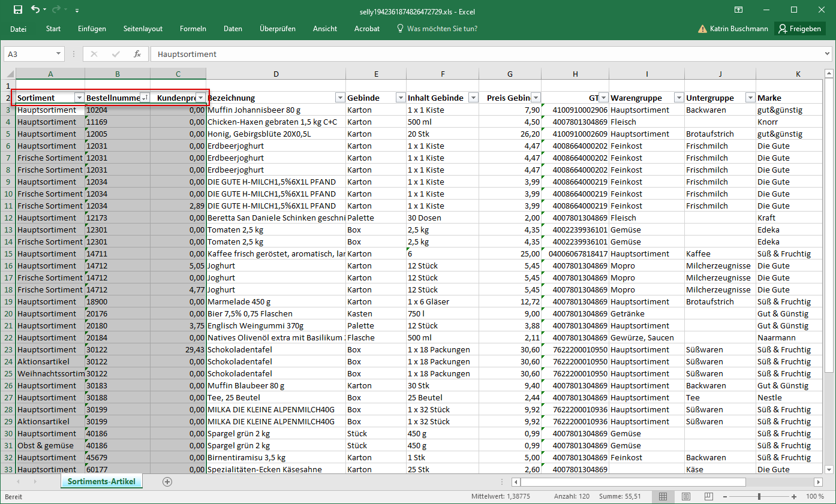Click the Freigeben share button
Viewport: 836px width, 504px height.
click(800, 29)
